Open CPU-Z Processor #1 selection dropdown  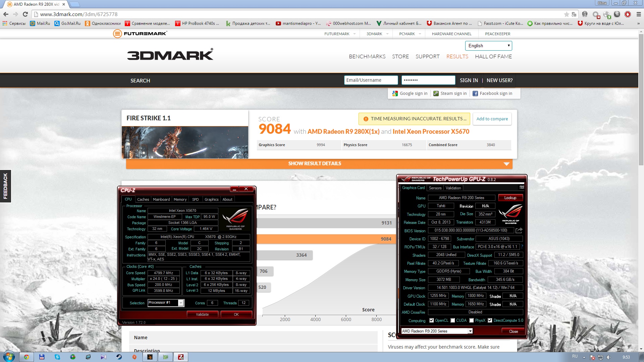click(181, 303)
